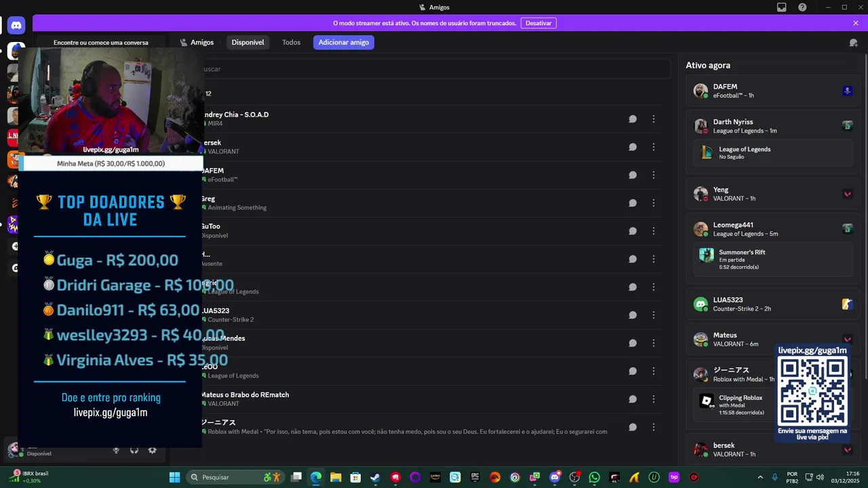Click chat icon on the ジーニアス friend row
This screenshot has height=488, width=868.
pos(633,427)
